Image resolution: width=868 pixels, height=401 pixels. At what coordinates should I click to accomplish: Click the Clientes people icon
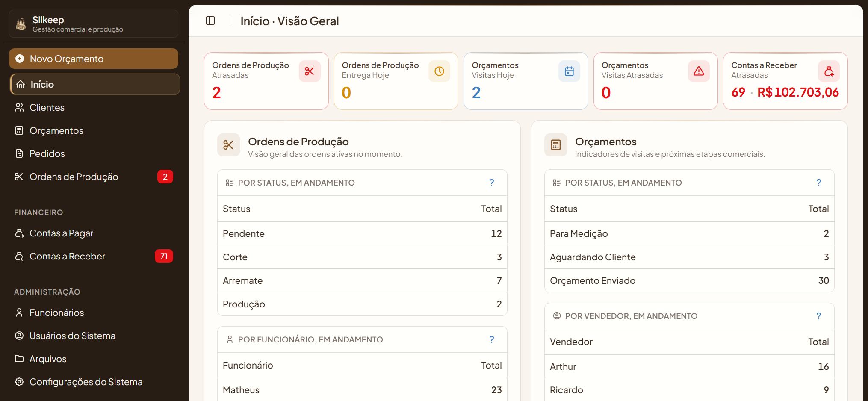pos(19,107)
